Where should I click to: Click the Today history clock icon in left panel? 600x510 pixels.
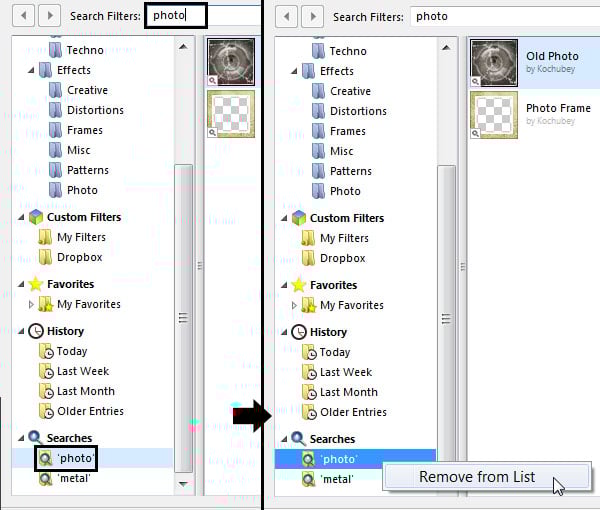tap(45, 351)
